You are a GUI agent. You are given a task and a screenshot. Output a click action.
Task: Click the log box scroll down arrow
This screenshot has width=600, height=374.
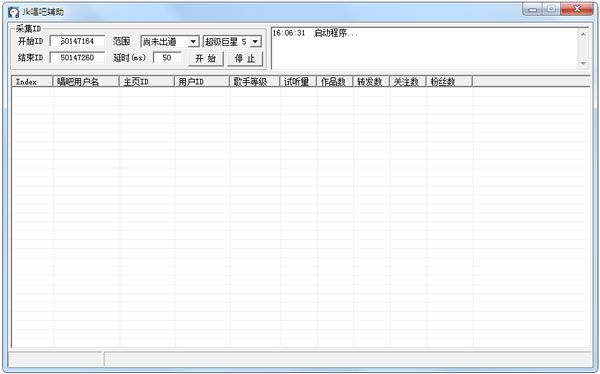[583, 63]
